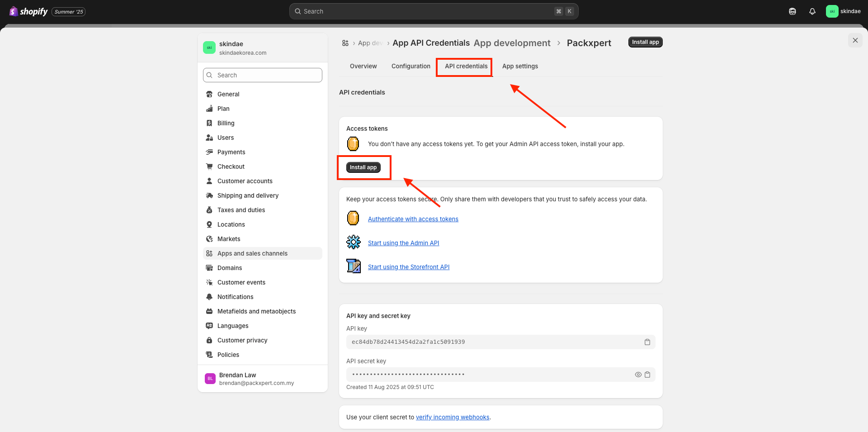Open Markets settings
The image size is (868, 432).
click(263, 239)
